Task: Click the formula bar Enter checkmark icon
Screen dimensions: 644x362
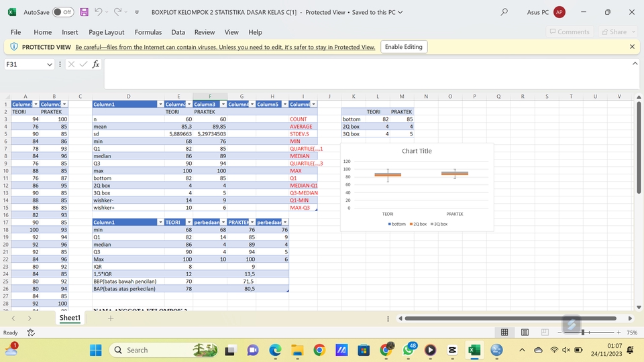Action: [83, 64]
